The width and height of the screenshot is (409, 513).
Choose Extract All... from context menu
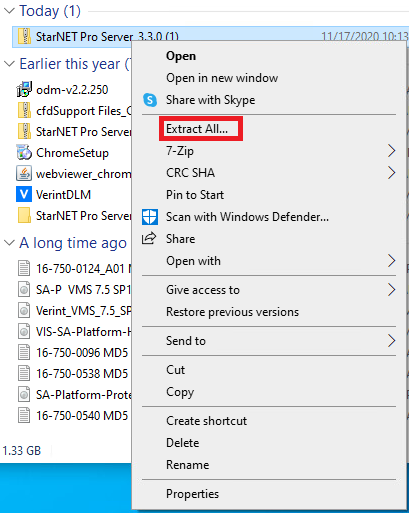pyautogui.click(x=197, y=129)
